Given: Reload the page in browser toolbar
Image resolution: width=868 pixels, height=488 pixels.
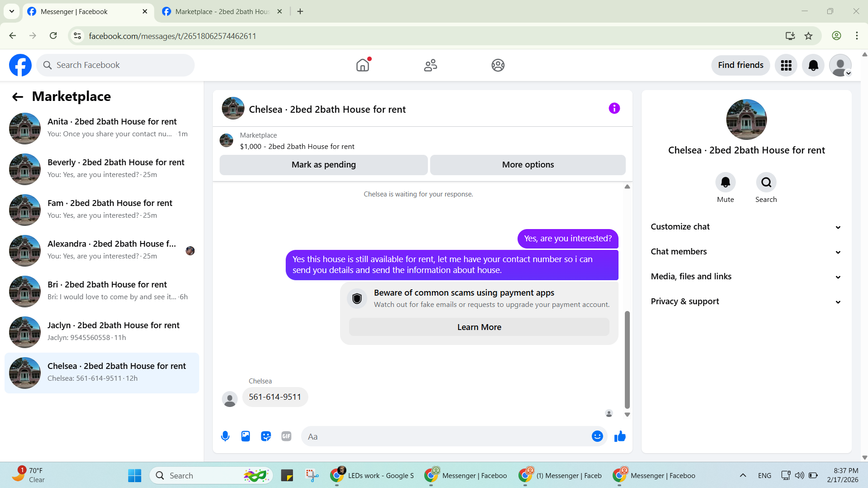Looking at the screenshot, I should [53, 36].
